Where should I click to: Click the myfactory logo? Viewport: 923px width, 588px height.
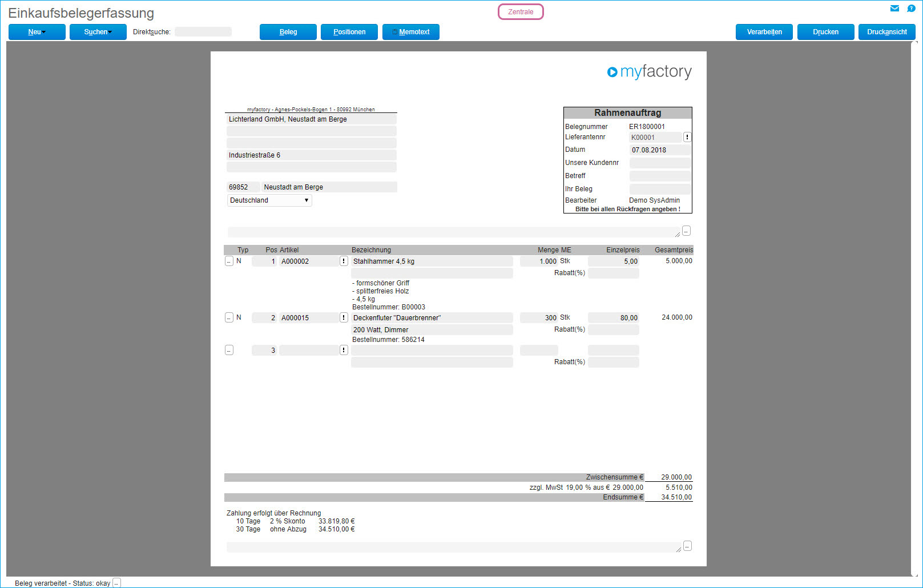650,71
